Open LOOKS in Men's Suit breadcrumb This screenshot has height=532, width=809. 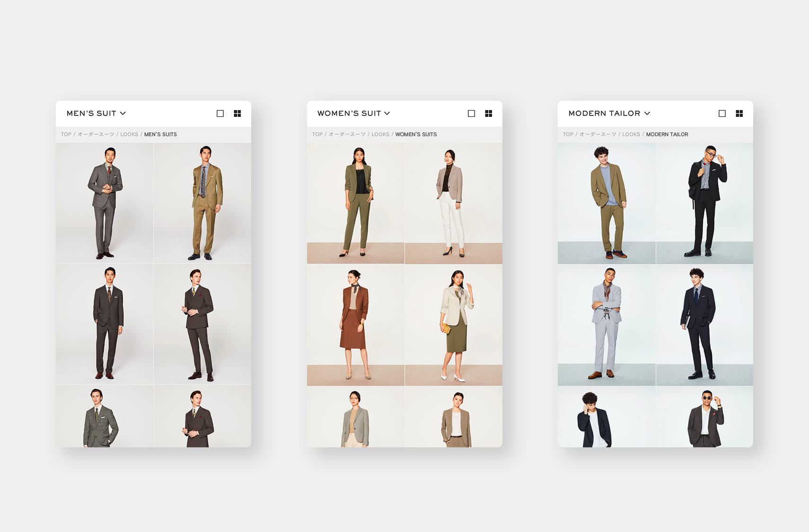(x=129, y=134)
